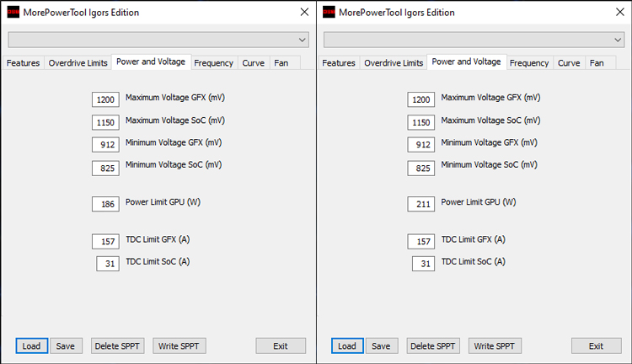Open the Frequency tab in right window
The height and width of the screenshot is (364, 632).
(x=529, y=63)
